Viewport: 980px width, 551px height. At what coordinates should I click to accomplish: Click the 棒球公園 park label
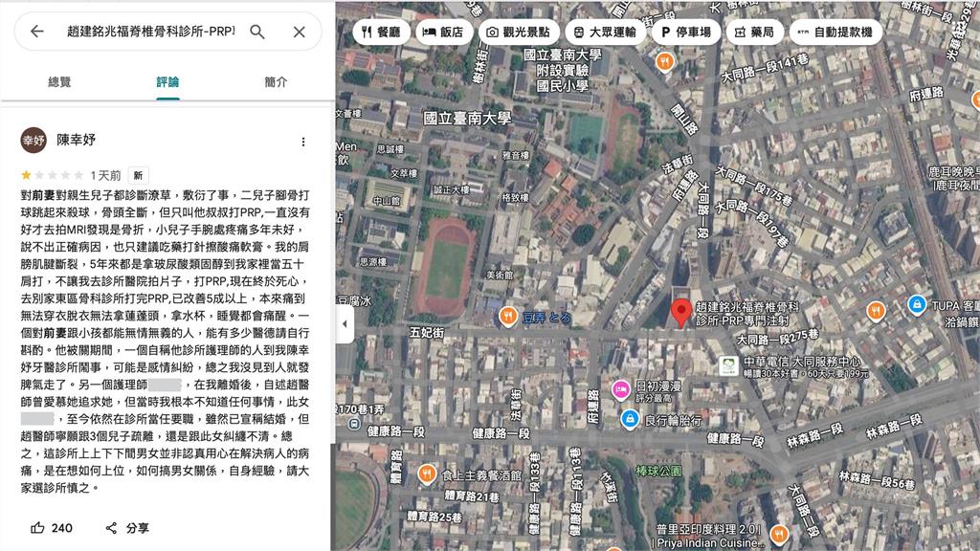(x=658, y=471)
